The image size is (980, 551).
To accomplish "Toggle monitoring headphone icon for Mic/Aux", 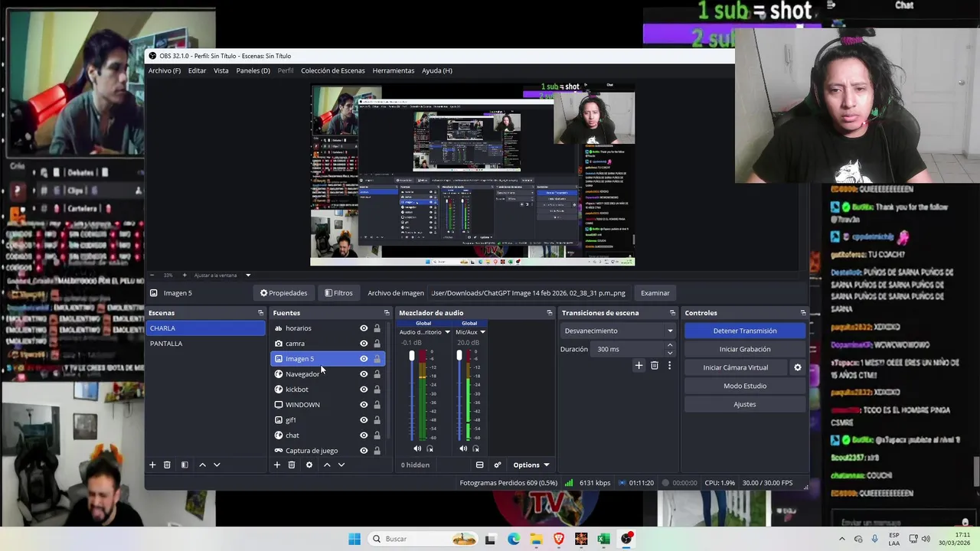I will click(x=476, y=448).
